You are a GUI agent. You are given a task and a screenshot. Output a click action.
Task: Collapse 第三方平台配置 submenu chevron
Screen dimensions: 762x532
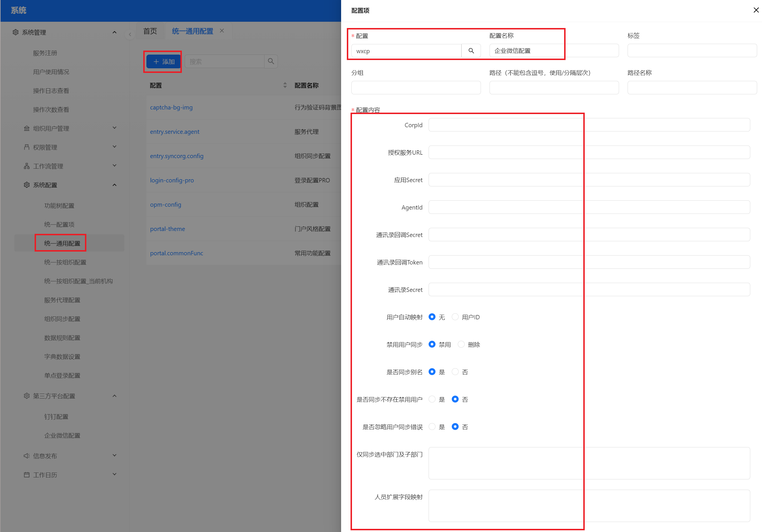tap(114, 396)
